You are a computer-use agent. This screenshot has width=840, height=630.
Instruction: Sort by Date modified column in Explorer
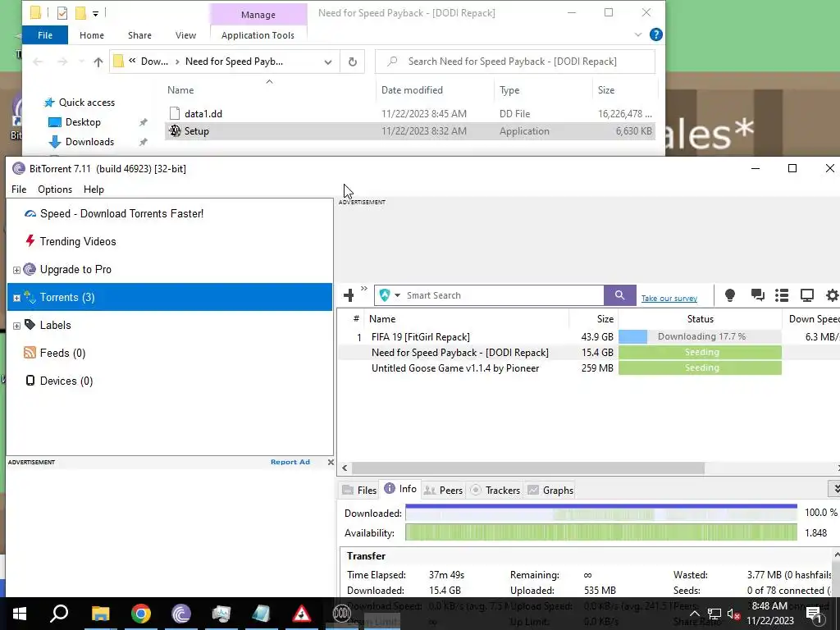click(435, 90)
